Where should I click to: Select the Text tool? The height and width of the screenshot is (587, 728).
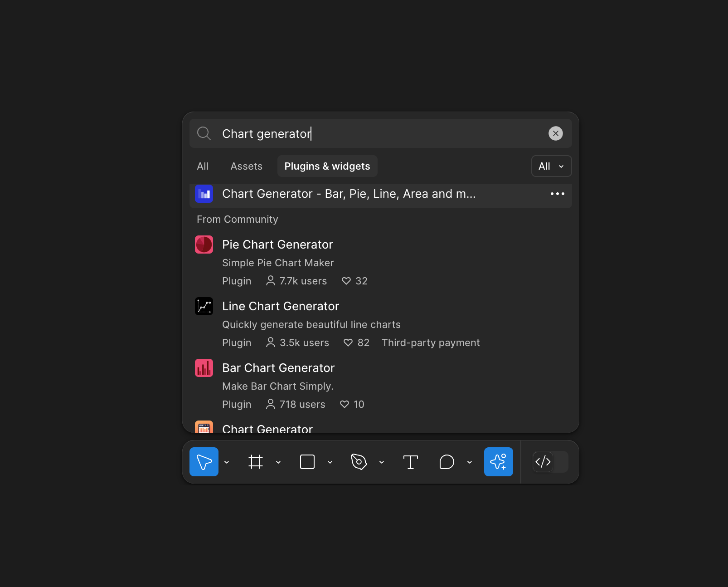point(410,462)
